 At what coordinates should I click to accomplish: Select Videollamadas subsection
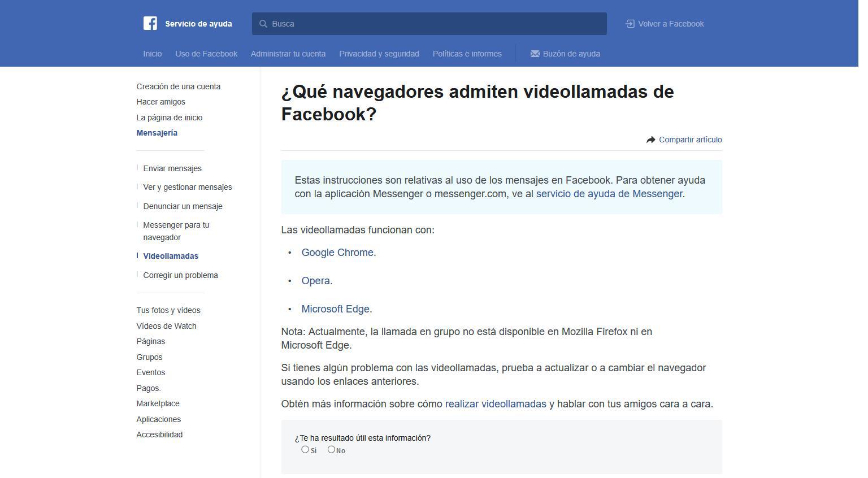[x=171, y=256]
